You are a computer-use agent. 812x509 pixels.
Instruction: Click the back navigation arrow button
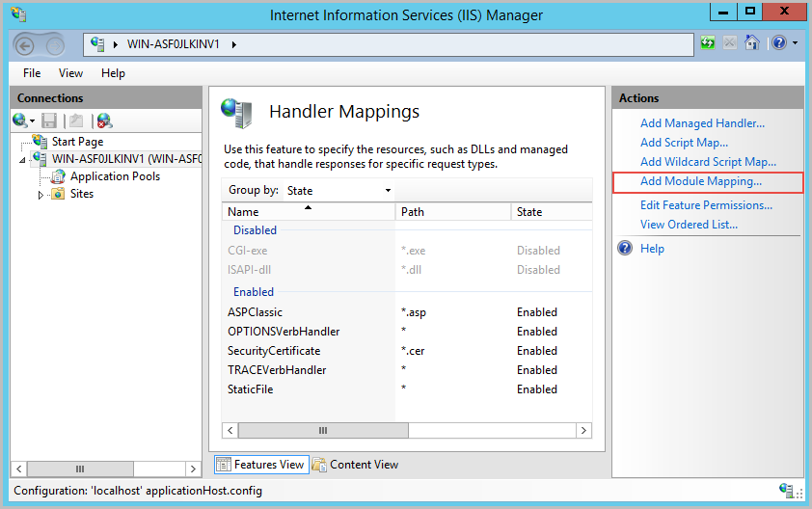[26, 44]
